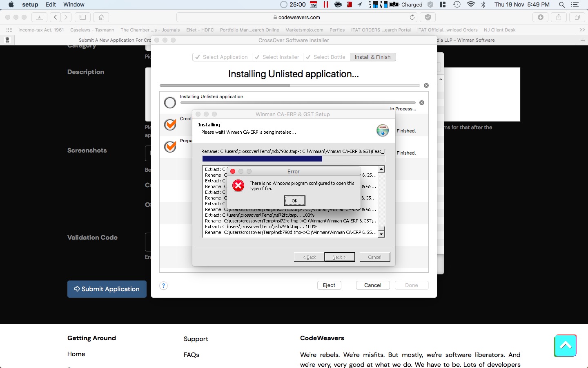The image size is (588, 368).
Task: Click the shield icon next to address bar
Action: 428,17
